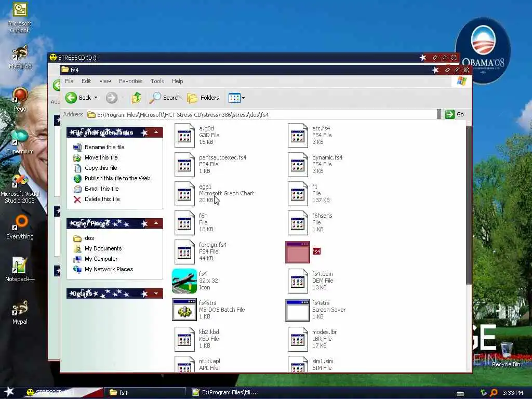Go up one folder level

(137, 98)
